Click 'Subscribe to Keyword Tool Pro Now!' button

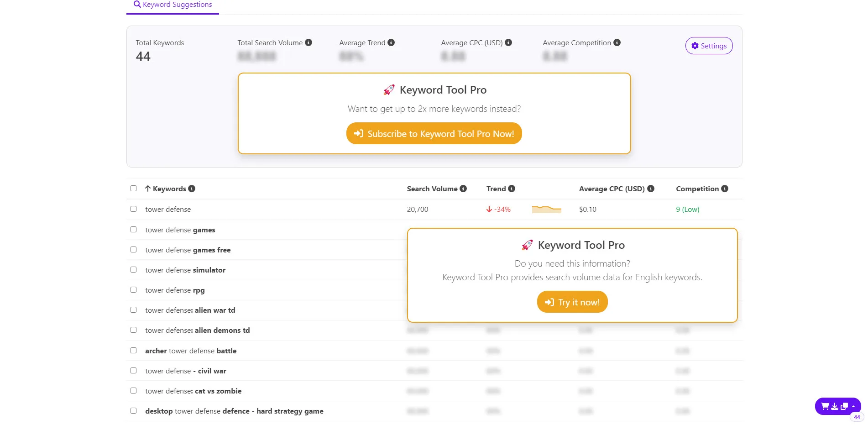tap(434, 134)
